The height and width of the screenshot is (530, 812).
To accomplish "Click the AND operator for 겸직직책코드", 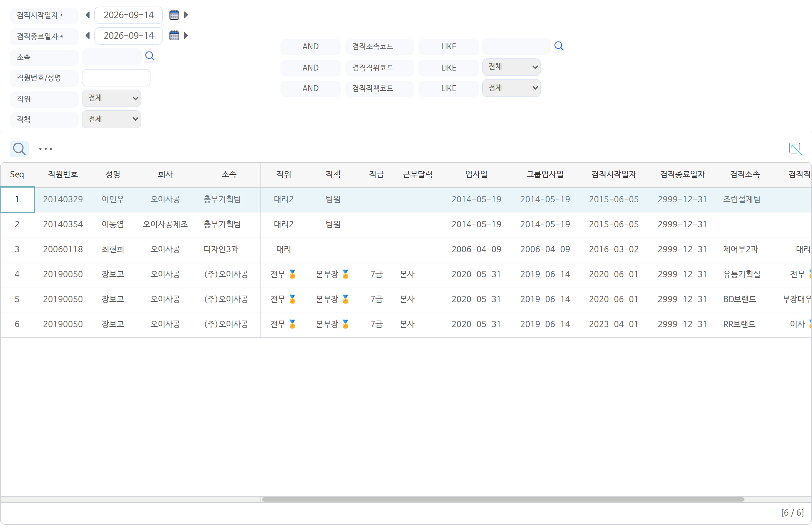I will click(310, 88).
